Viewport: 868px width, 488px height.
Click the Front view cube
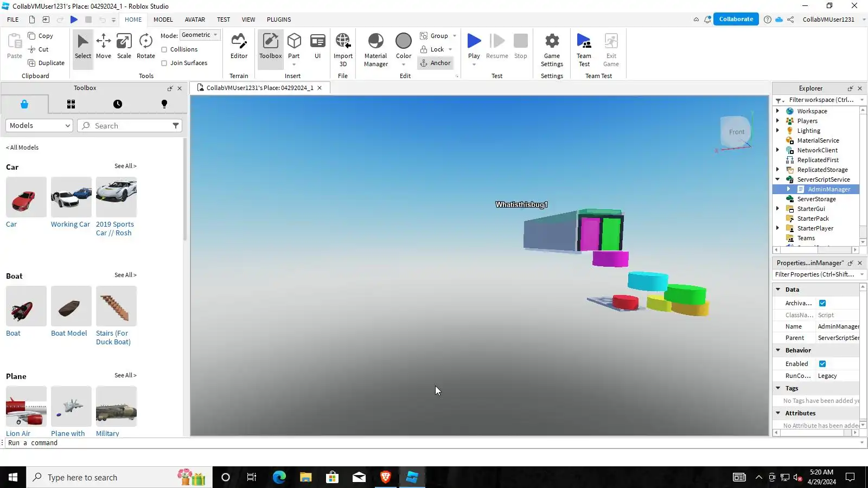(x=736, y=132)
